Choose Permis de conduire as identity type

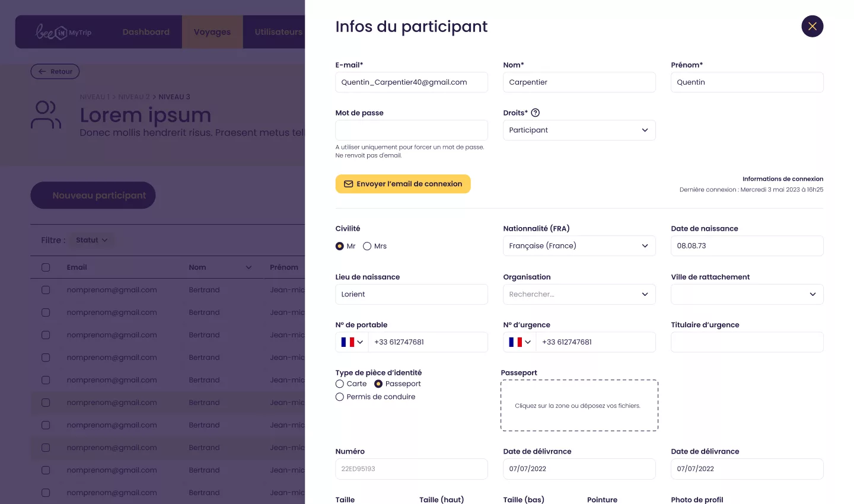point(340,397)
